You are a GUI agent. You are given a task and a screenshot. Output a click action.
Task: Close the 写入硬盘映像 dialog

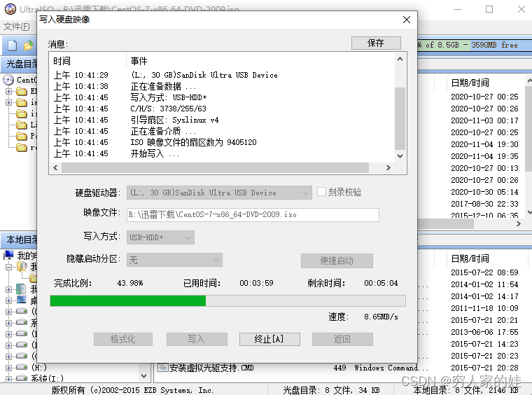click(x=407, y=20)
